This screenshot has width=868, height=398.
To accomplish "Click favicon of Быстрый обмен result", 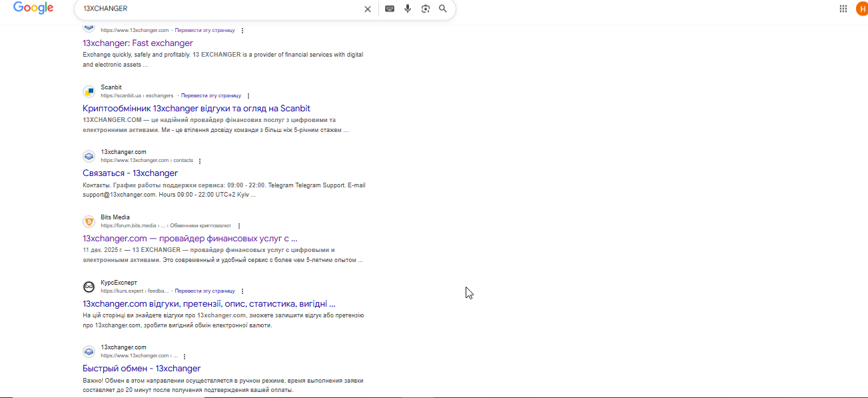I will (x=89, y=351).
